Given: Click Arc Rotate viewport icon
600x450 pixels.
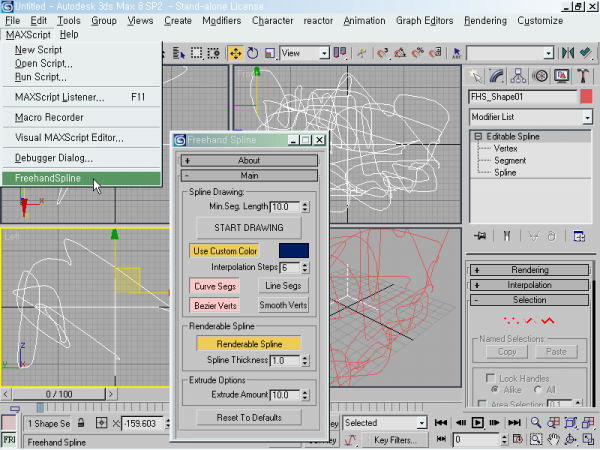Looking at the screenshot, I should pyautogui.click(x=571, y=440).
